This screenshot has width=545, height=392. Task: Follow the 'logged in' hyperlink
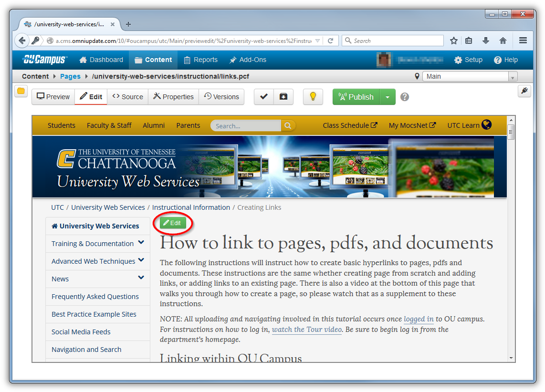click(x=419, y=319)
